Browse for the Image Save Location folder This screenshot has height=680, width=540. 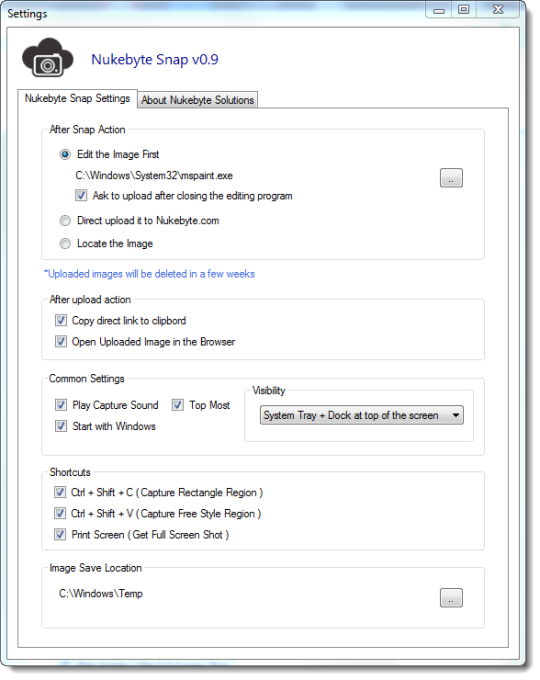coord(452,598)
